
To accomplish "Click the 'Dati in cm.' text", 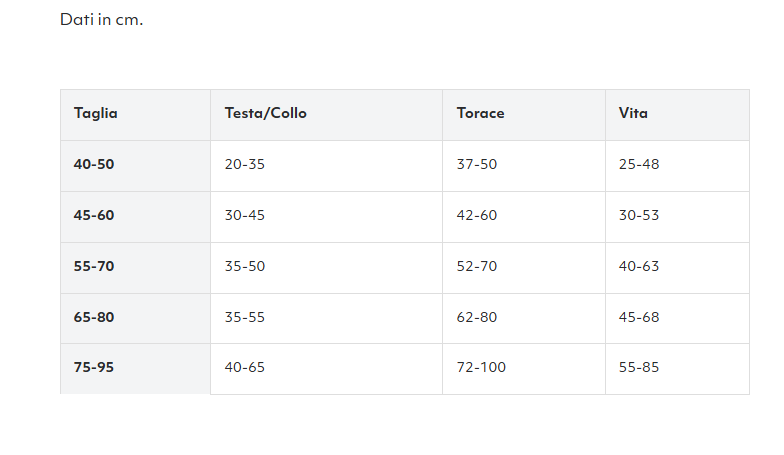I will click(x=101, y=20).
